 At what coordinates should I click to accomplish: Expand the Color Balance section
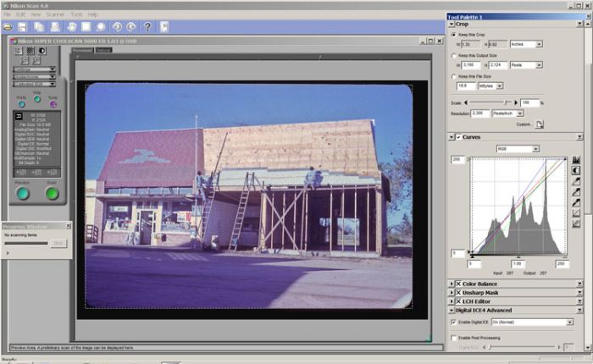(x=452, y=284)
